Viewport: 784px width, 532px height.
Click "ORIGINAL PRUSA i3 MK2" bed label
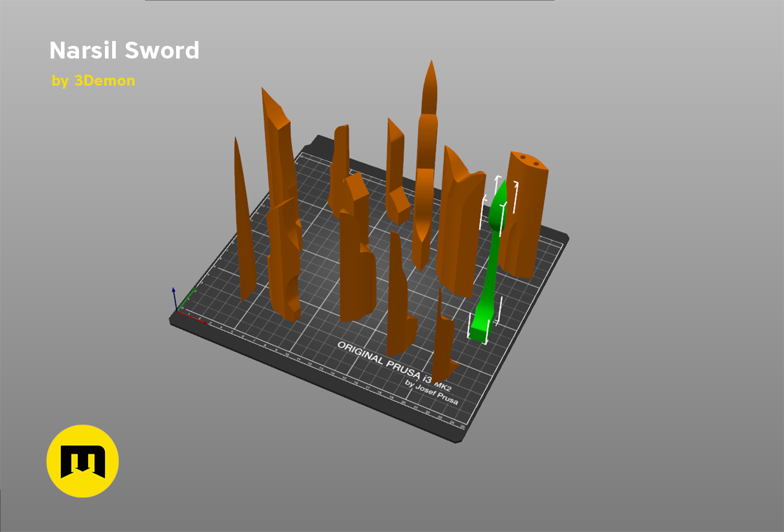[x=394, y=367]
